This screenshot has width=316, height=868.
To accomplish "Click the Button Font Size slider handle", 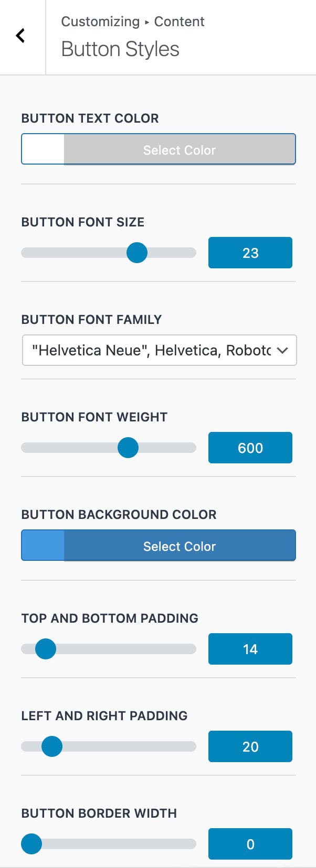I will click(137, 253).
